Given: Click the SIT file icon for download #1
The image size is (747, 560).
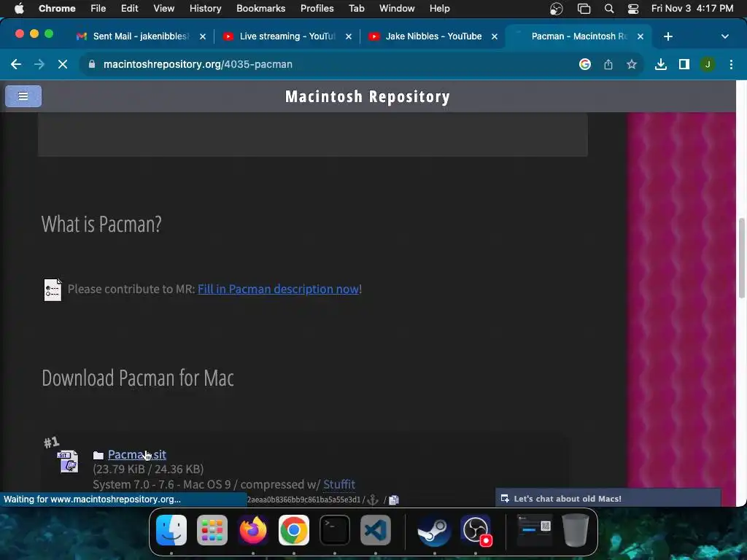Looking at the screenshot, I should coord(68,461).
